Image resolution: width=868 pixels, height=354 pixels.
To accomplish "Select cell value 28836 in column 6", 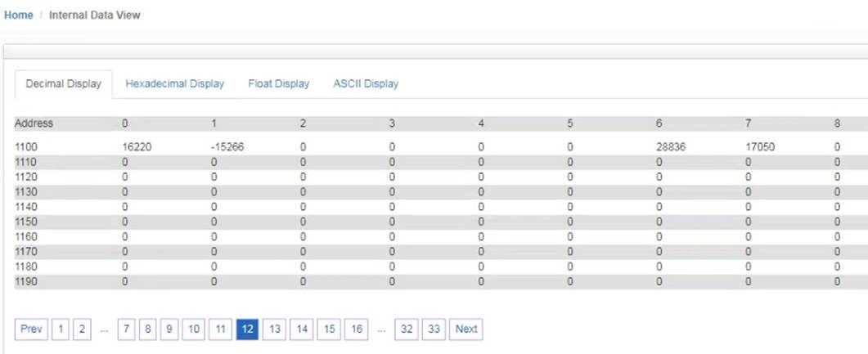I will pyautogui.click(x=670, y=147).
